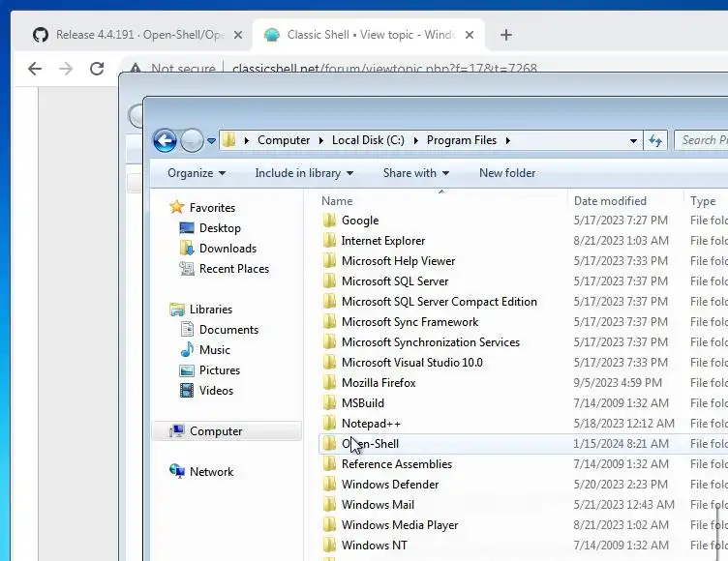Select Computer in the navigation pane

click(x=216, y=431)
